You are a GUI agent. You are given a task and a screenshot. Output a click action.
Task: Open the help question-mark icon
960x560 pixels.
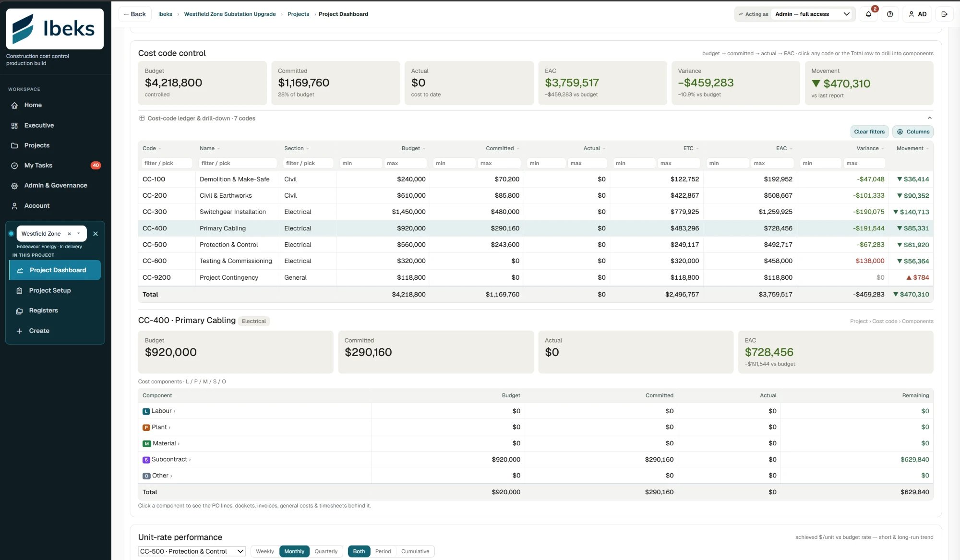point(890,14)
